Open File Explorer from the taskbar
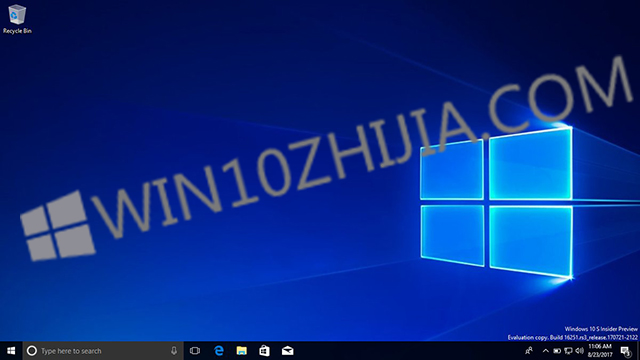 (242, 351)
